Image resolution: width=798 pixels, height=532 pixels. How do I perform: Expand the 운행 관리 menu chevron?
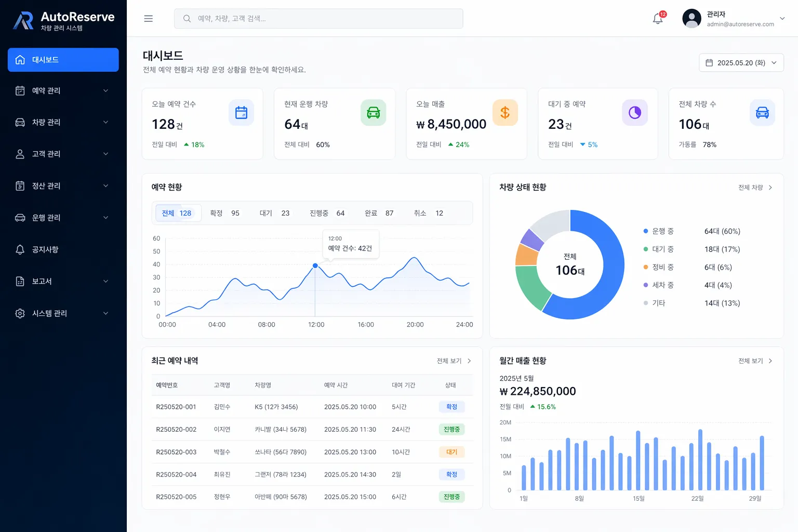pos(106,218)
